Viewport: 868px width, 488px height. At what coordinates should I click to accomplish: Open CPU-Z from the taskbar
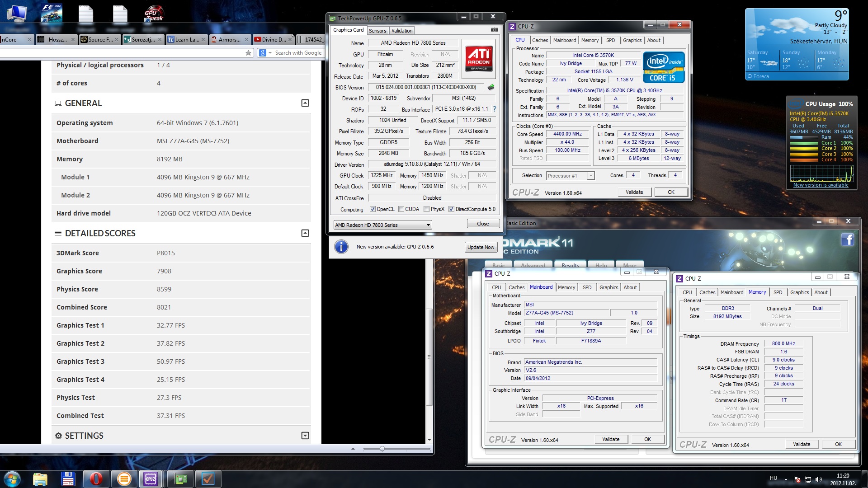151,479
